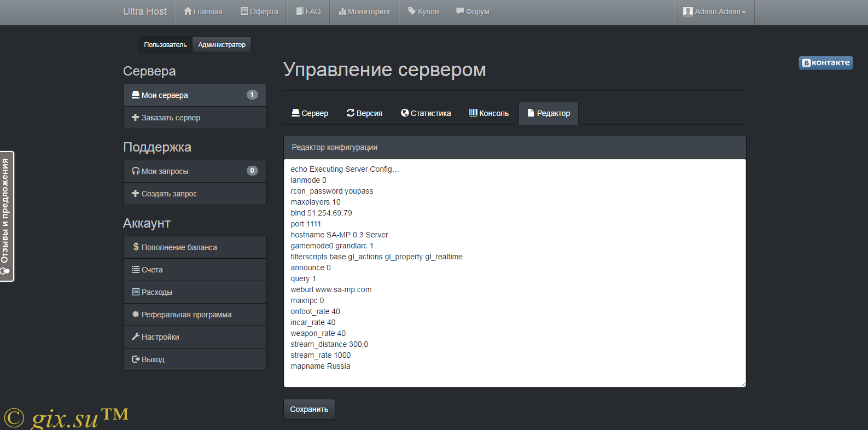Viewport: 868px width, 430px height.
Task: Click the Мониторинг bar chart icon
Action: [x=342, y=11]
